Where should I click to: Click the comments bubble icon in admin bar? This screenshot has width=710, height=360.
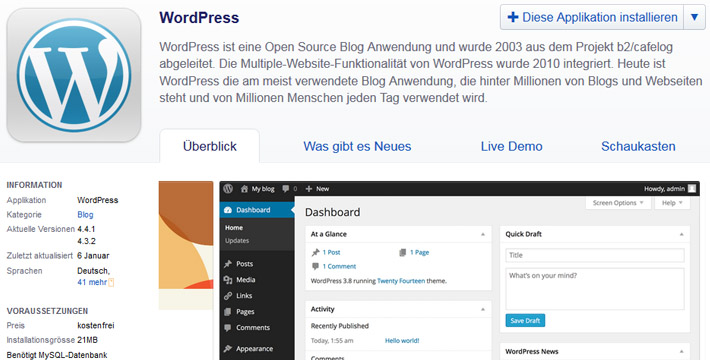point(285,189)
